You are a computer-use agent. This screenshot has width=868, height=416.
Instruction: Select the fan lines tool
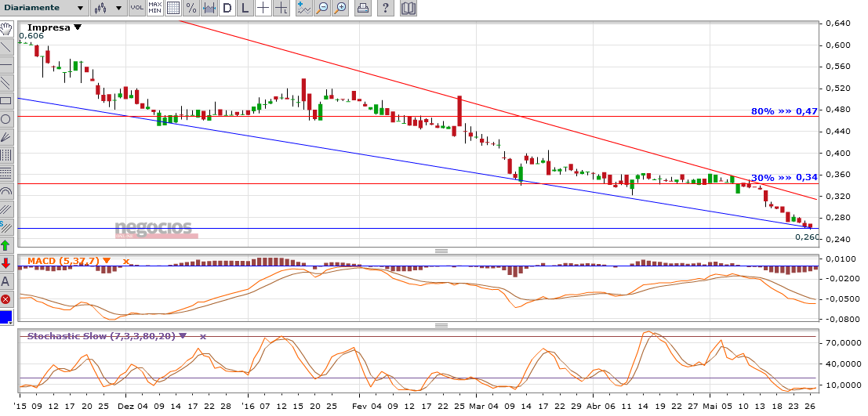click(6, 136)
